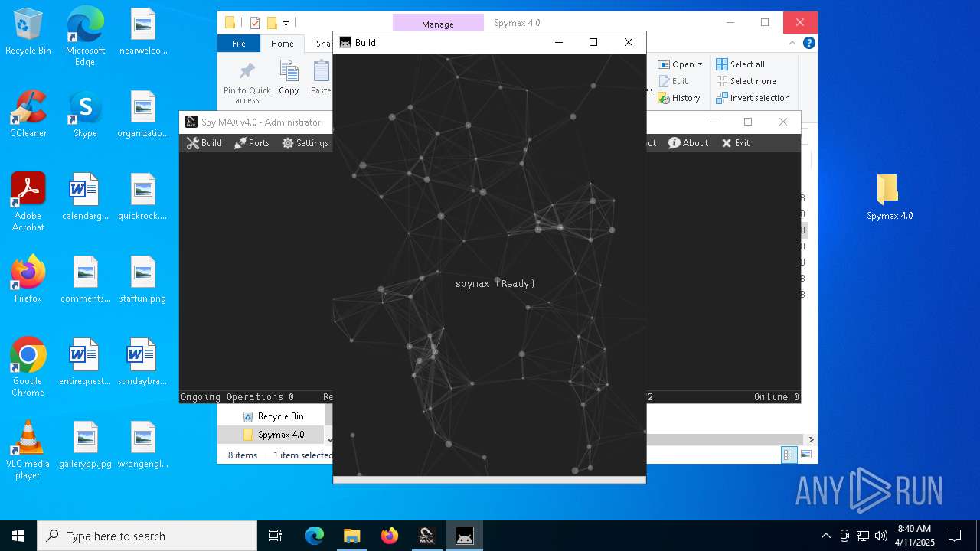Switch Explorer to large icons view
980x551 pixels.
point(805,455)
